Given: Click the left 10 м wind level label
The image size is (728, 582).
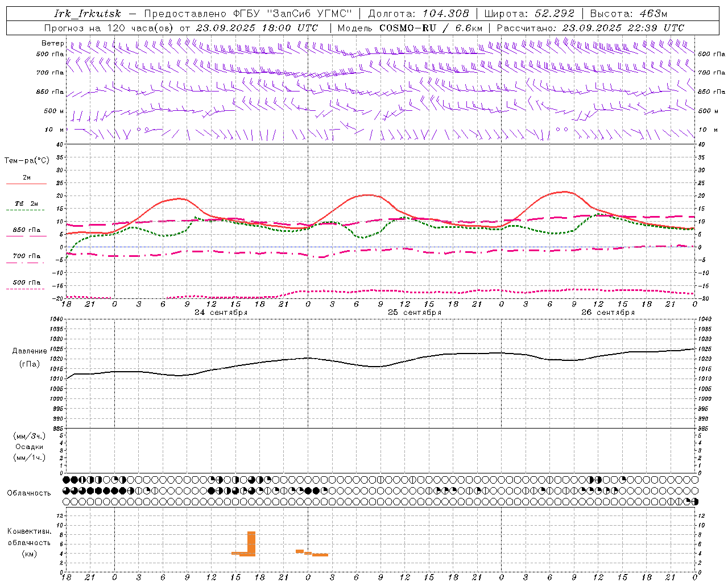Looking at the screenshot, I should [54, 130].
